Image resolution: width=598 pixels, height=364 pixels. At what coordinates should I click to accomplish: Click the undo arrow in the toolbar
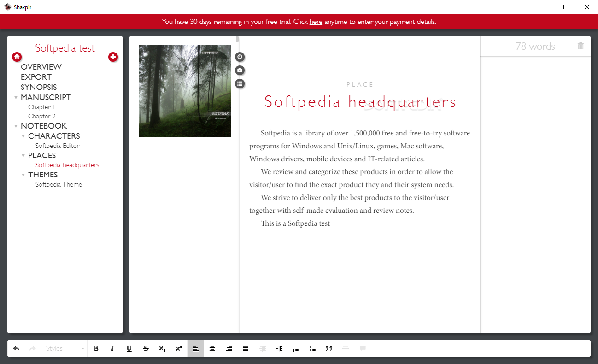tap(16, 348)
